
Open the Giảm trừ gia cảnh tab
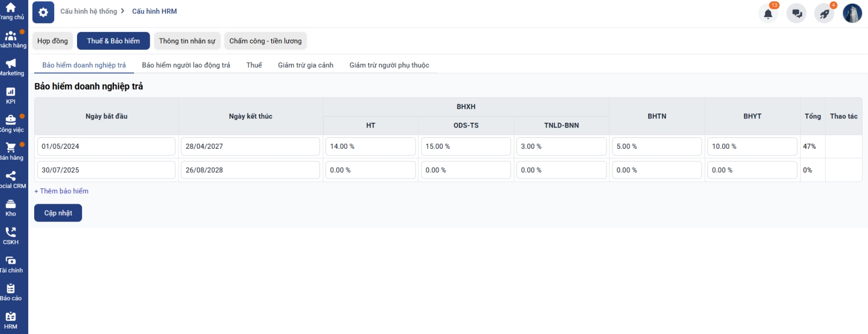[305, 65]
